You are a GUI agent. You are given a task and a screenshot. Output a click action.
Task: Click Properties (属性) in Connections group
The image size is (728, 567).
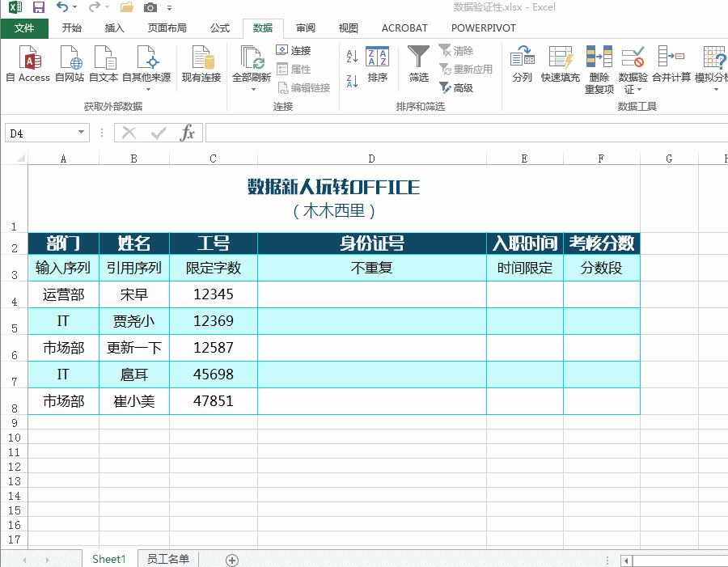click(x=293, y=70)
